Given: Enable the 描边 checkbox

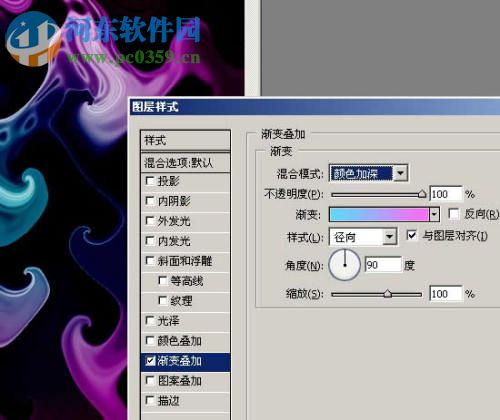Looking at the screenshot, I should click(150, 400).
